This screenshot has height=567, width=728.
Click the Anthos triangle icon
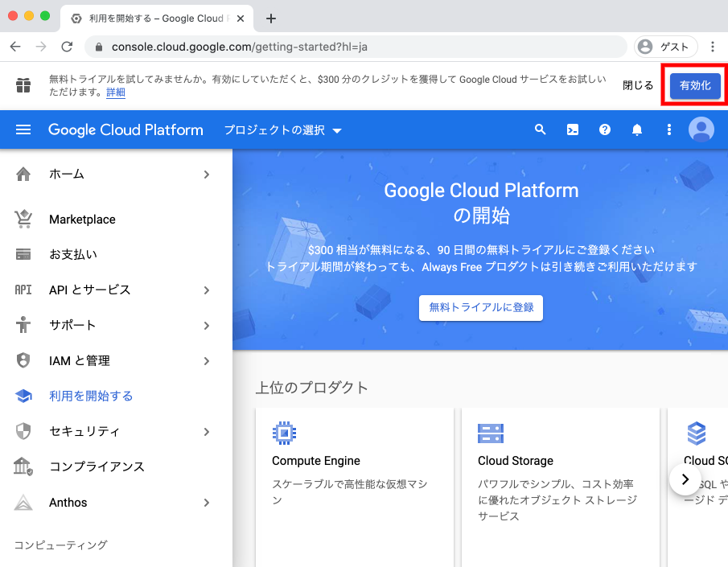tap(23, 503)
